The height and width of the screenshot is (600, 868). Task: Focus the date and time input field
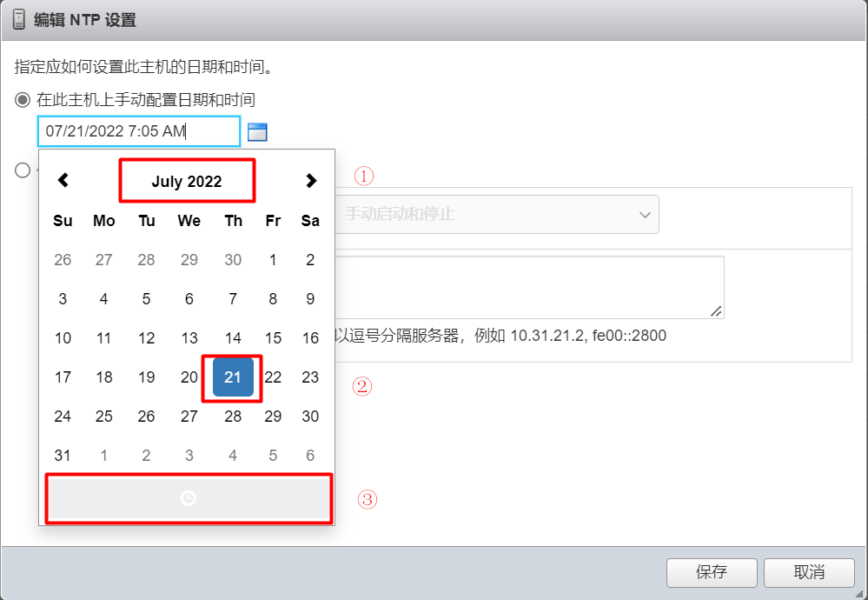pos(139,131)
